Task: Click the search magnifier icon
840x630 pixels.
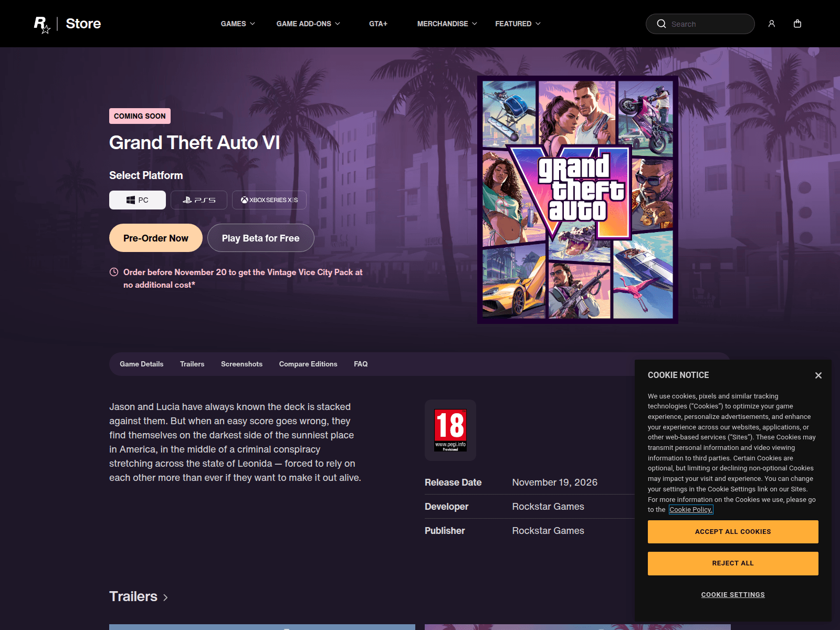Action: point(661,24)
